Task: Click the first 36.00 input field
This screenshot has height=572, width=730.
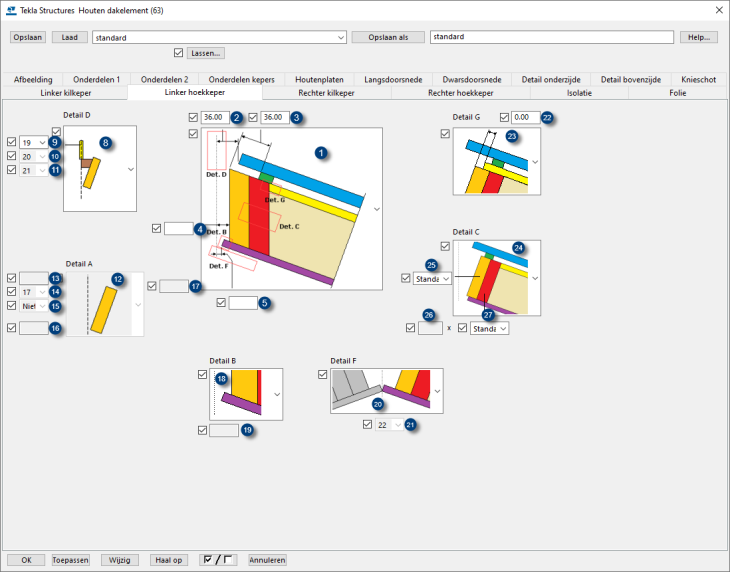Action: pyautogui.click(x=215, y=117)
